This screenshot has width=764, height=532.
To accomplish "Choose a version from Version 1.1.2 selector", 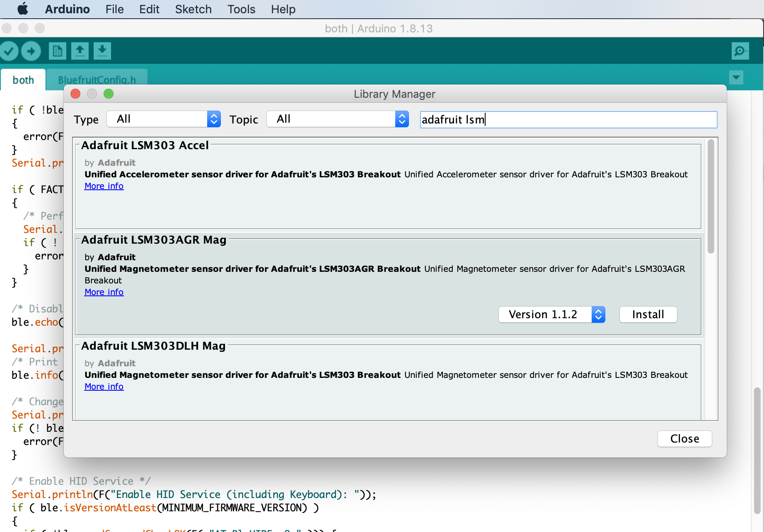I will tap(552, 314).
